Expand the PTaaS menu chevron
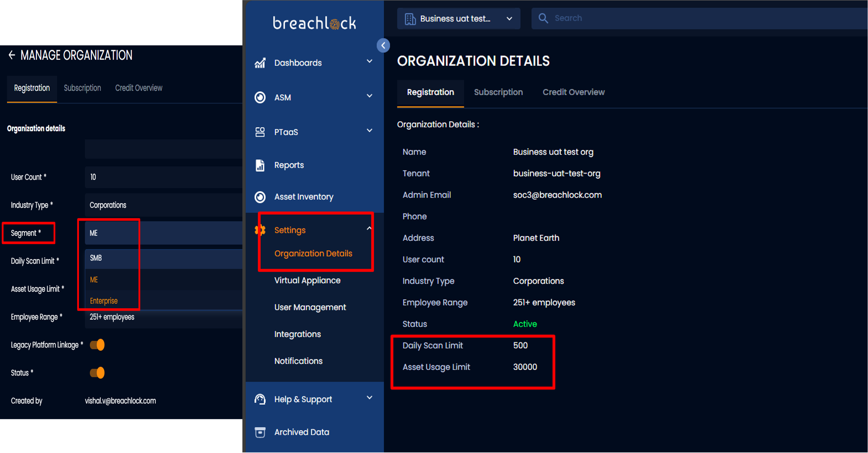 pos(370,131)
